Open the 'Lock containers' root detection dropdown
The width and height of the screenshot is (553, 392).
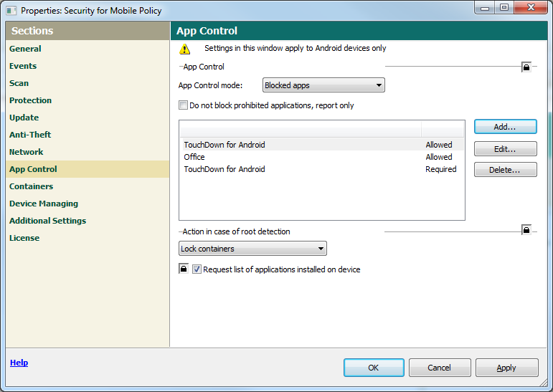tap(252, 249)
